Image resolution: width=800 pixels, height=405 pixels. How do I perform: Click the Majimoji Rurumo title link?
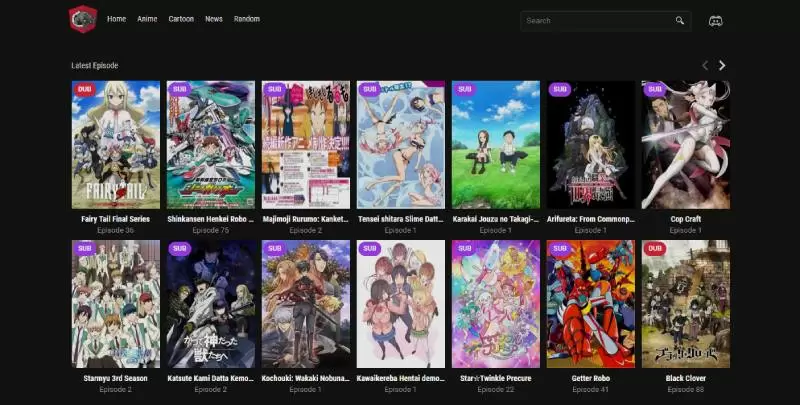[x=306, y=219]
